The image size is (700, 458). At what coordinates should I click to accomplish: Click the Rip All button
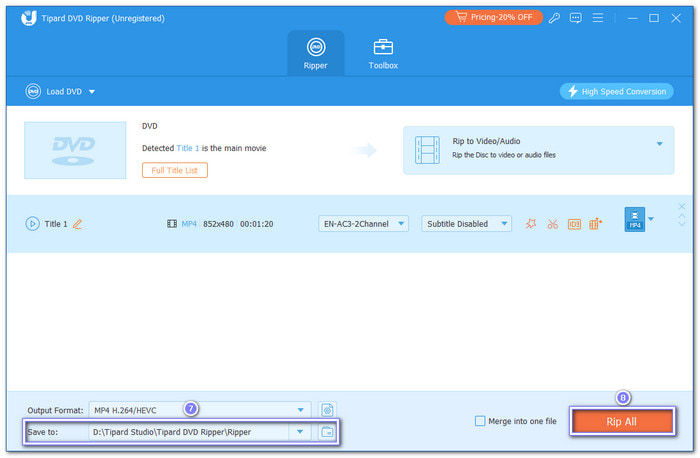coord(622,421)
